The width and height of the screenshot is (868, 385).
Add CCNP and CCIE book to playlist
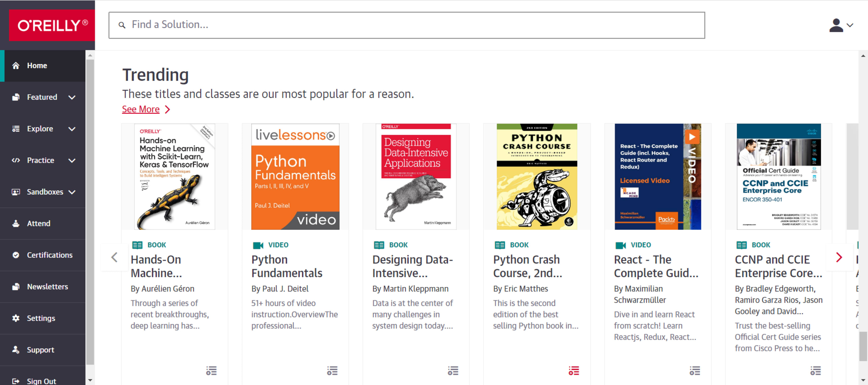click(815, 370)
